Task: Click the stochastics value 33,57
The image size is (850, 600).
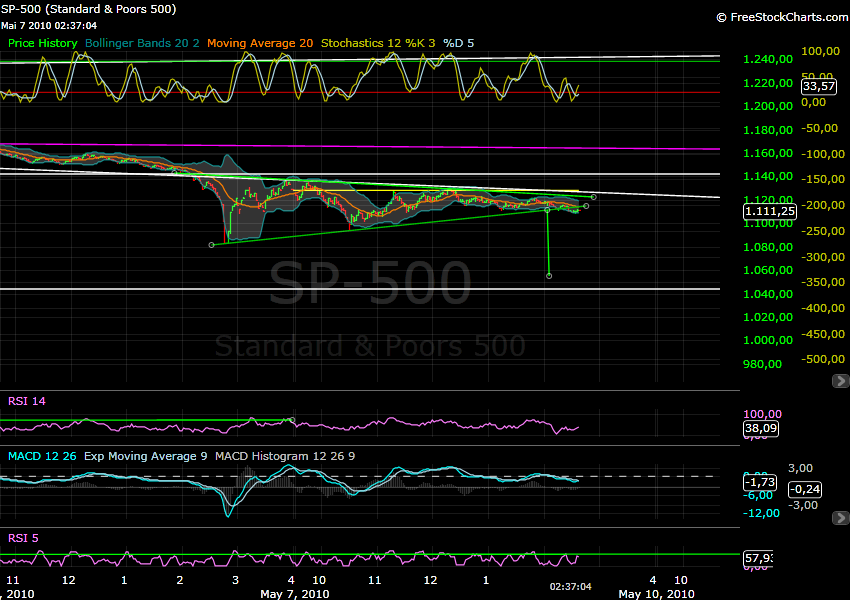Action: 819,86
